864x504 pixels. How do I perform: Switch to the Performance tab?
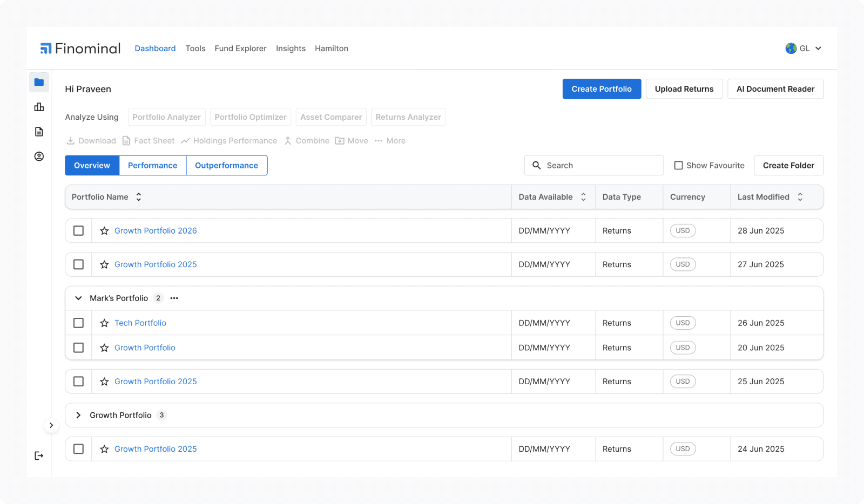pyautogui.click(x=152, y=166)
